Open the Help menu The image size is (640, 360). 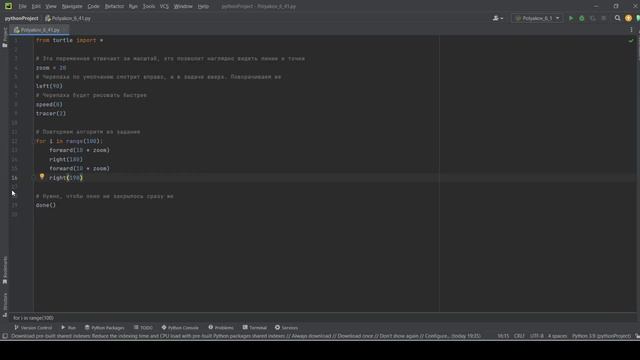(203, 6)
